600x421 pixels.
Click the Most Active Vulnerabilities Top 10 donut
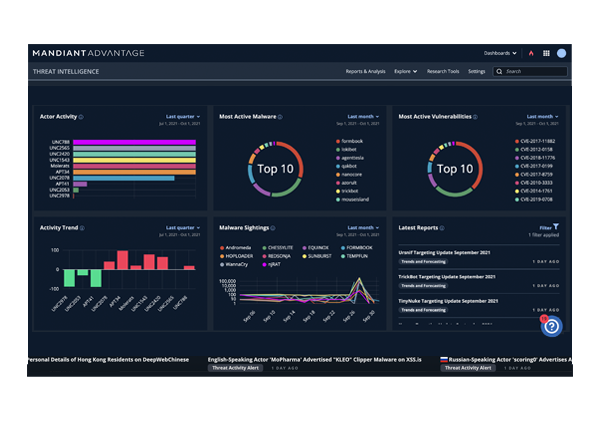point(455,169)
